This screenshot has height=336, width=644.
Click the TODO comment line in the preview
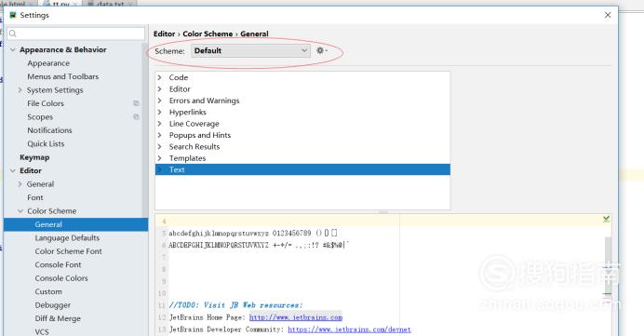[235, 305]
